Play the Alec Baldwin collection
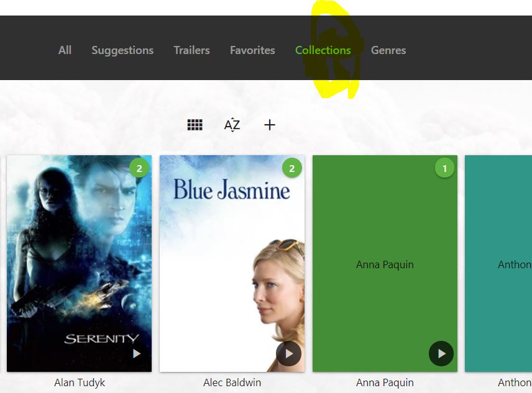 click(289, 354)
